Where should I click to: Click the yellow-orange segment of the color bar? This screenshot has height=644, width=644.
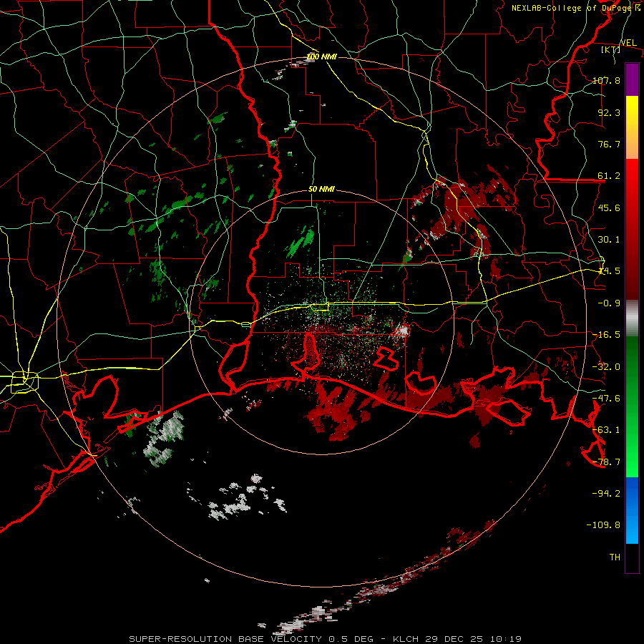pos(632,127)
